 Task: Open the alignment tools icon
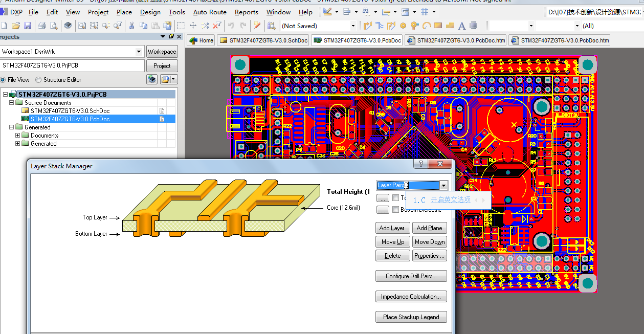(347, 12)
